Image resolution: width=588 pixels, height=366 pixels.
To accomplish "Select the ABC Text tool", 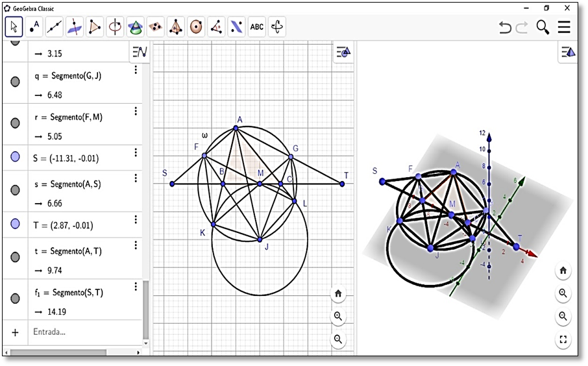I will pyautogui.click(x=257, y=27).
